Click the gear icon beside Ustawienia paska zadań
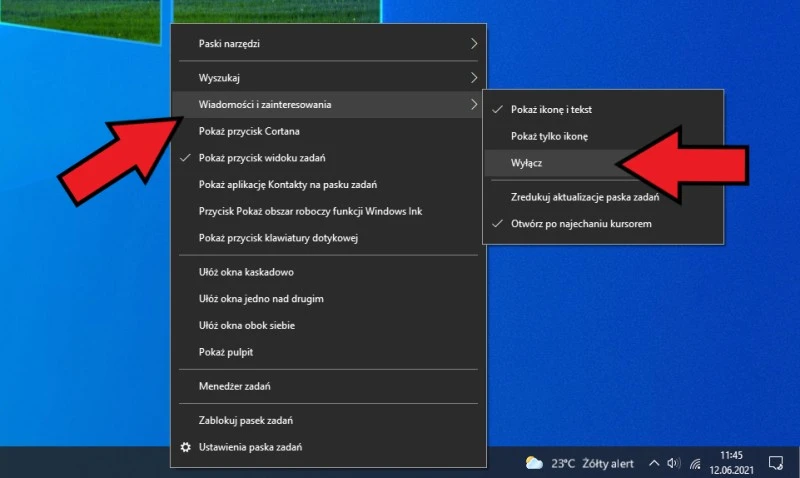 [185, 447]
